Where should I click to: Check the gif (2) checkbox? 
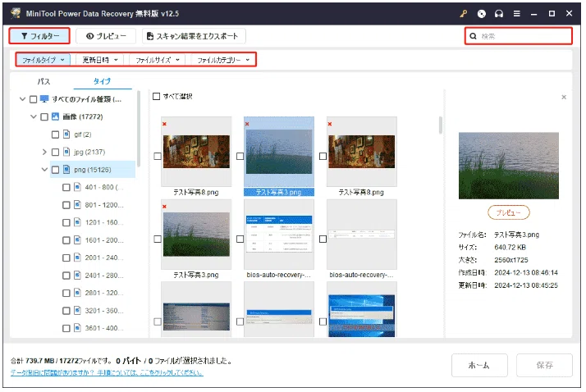click(55, 134)
